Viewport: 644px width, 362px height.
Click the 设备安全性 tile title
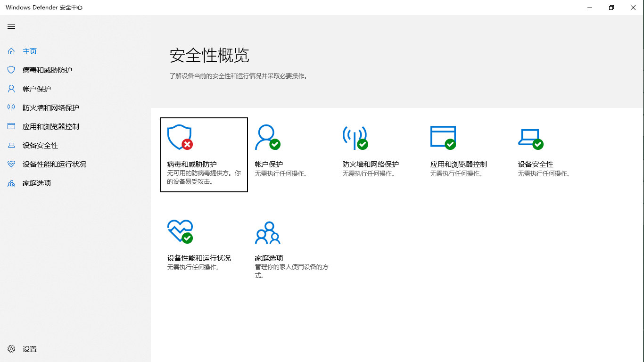click(536, 164)
